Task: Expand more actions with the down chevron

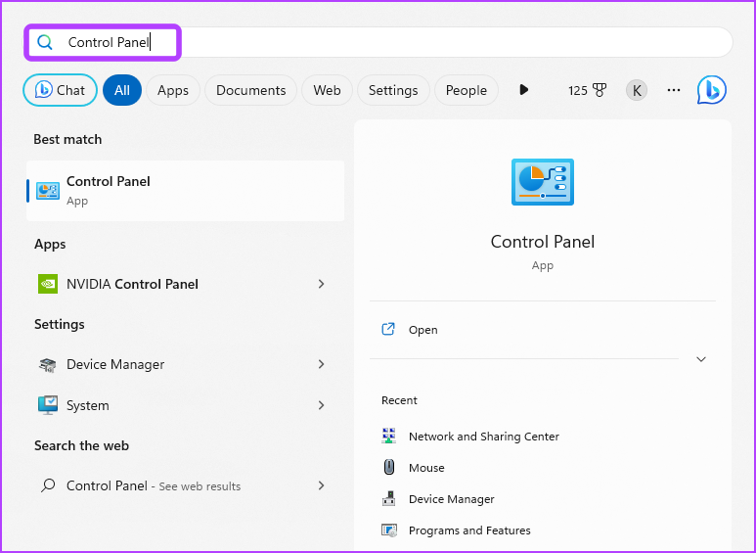Action: [x=701, y=359]
